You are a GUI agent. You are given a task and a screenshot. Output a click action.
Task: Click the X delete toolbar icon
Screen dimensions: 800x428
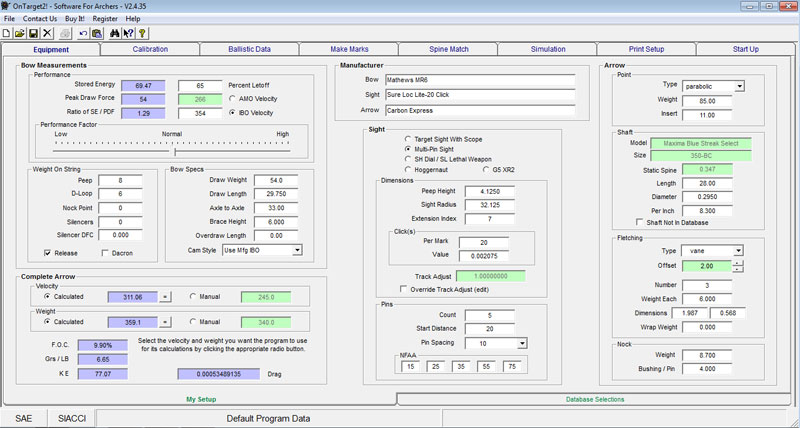tap(47, 33)
